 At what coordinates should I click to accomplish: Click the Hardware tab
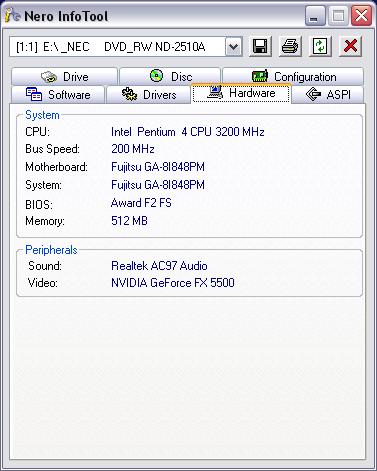[241, 93]
